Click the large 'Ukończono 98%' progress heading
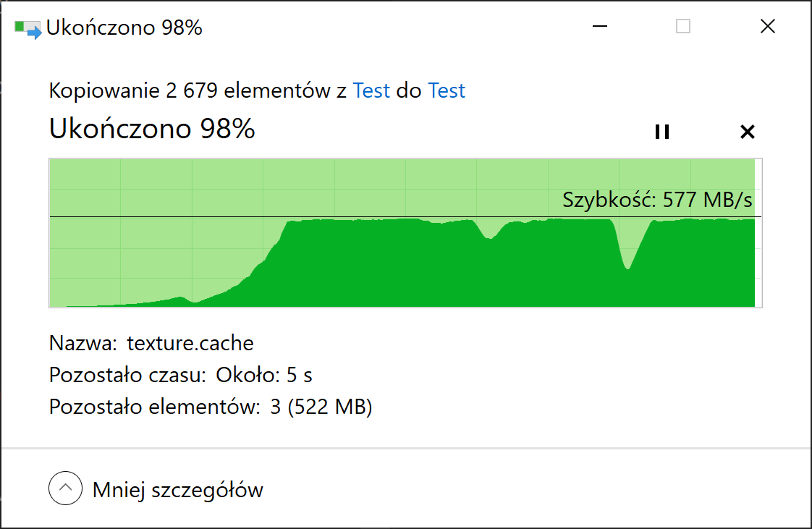812x529 pixels. click(x=152, y=128)
